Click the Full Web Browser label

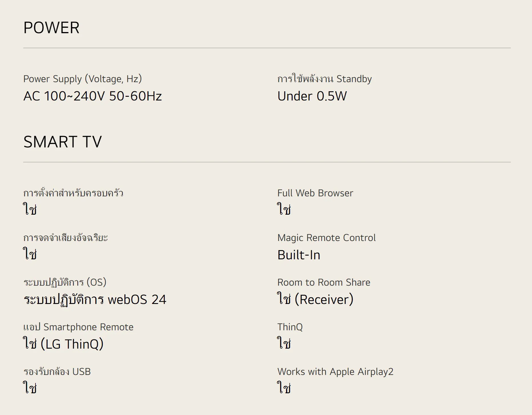315,193
